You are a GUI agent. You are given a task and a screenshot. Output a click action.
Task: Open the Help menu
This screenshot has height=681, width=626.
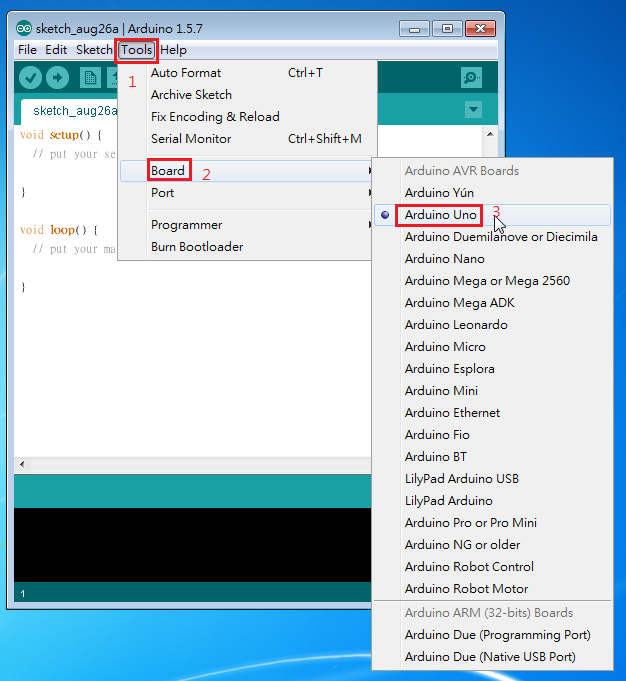tap(173, 50)
